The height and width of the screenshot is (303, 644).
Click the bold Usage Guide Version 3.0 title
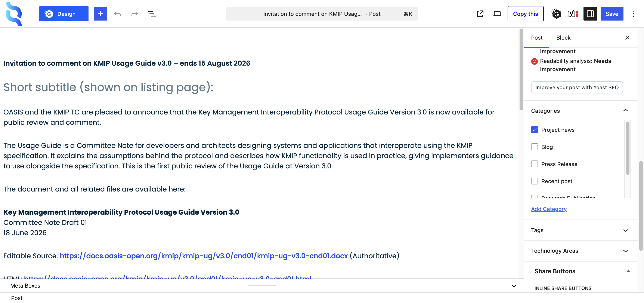point(121,212)
